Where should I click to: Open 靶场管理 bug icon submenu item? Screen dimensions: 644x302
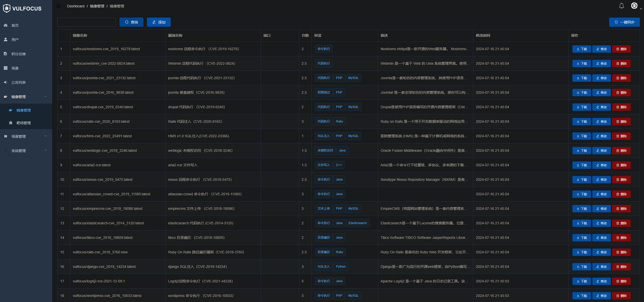click(x=23, y=123)
